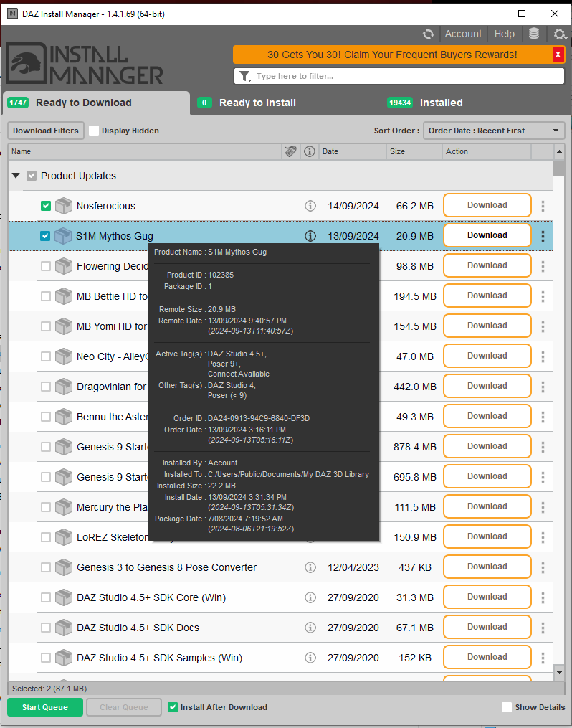Click the list scrollbar up arrow

pos(560,151)
